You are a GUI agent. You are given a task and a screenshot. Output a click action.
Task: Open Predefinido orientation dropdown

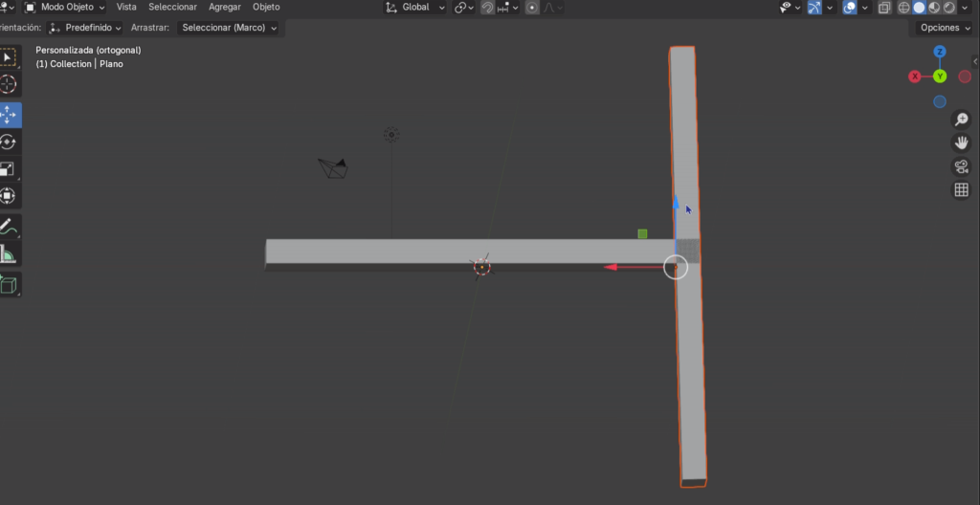(x=85, y=28)
